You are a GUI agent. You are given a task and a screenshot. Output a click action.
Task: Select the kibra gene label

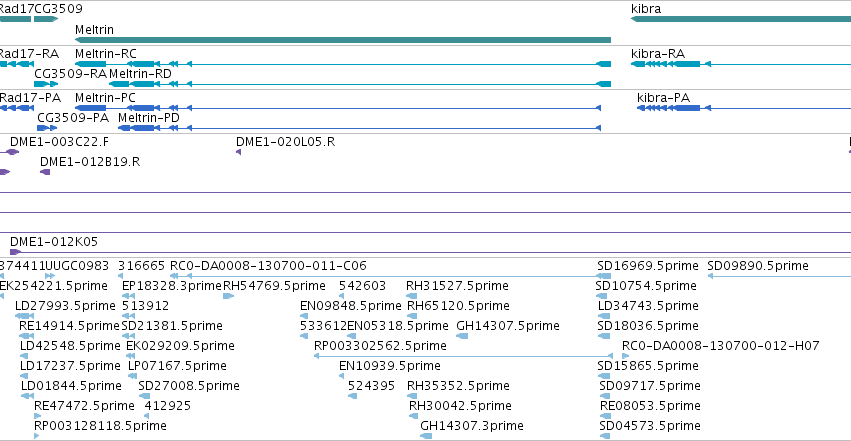(x=646, y=9)
